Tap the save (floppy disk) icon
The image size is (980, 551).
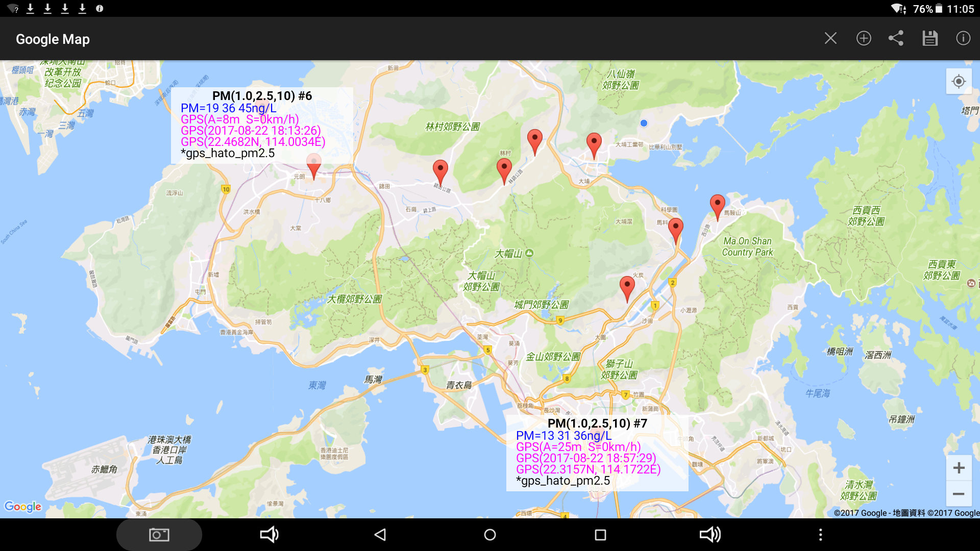[930, 38]
